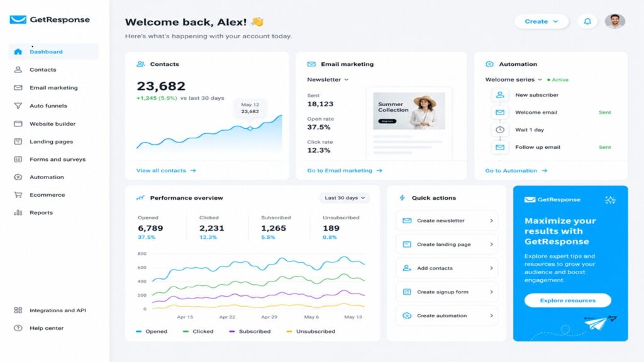Click the Unsubscribed 189 stat
Image resolution: width=644 pixels, height=362 pixels.
[341, 228]
